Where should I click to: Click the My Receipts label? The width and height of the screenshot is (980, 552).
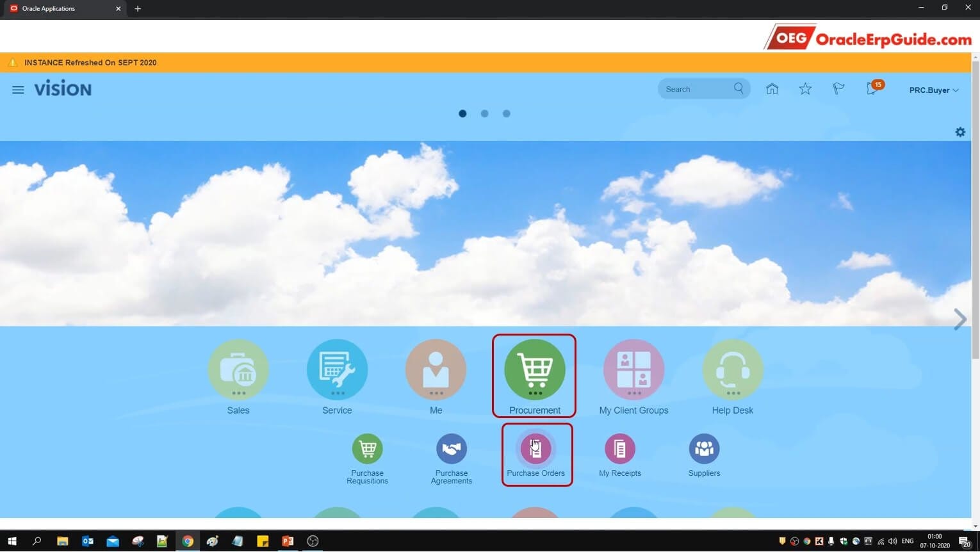620,473
